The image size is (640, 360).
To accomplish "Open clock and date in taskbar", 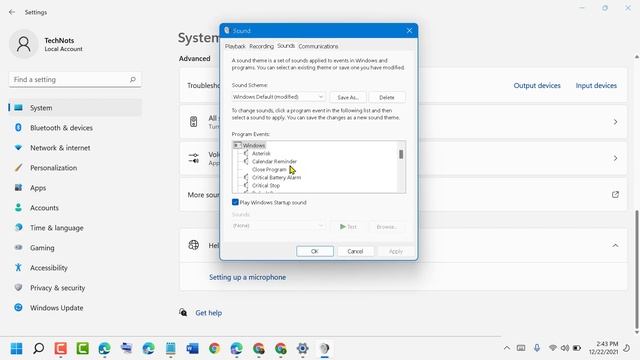I will click(x=603, y=348).
